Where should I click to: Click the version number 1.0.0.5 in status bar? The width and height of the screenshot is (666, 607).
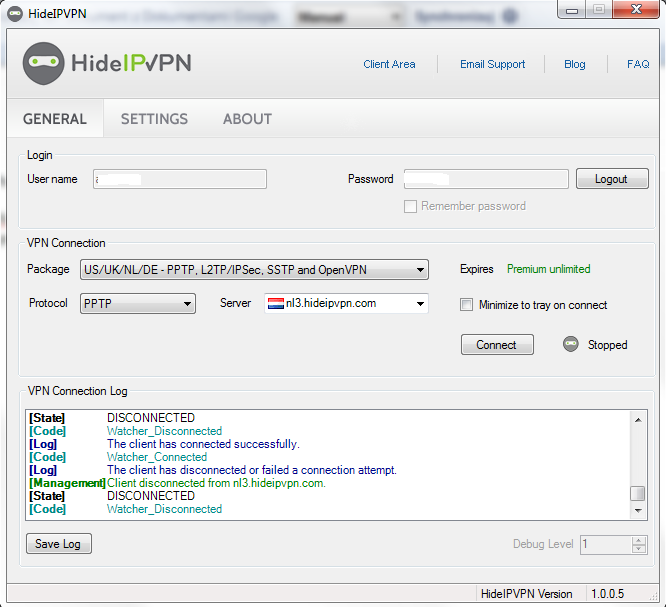click(x=607, y=593)
